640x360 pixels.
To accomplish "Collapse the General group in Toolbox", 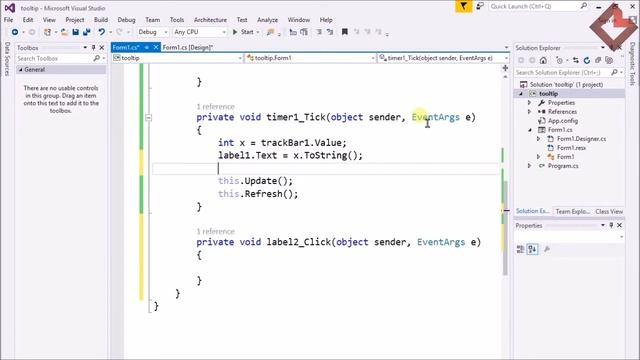I will 20,70.
